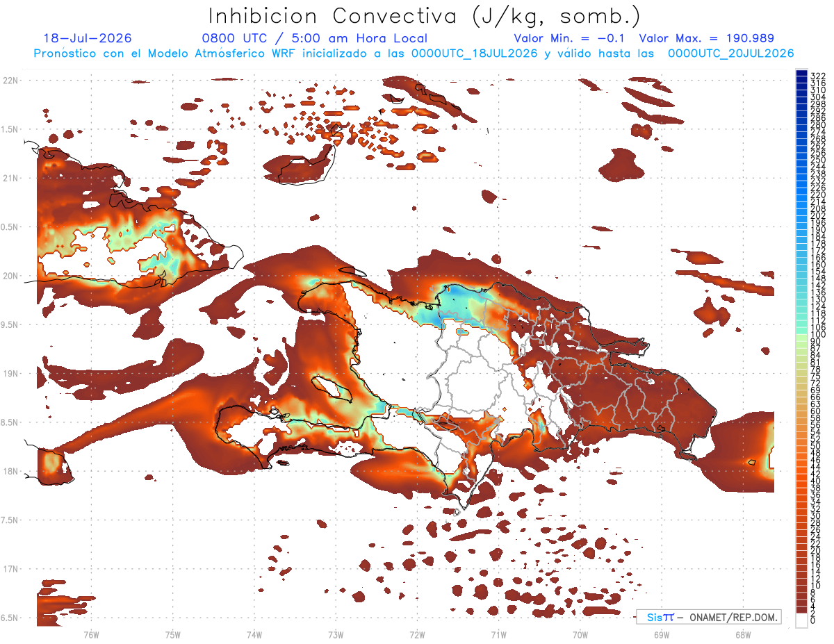Click the 'Valor Max. = 190.989' label
Viewport: 834px width, 644px height.
pos(706,39)
